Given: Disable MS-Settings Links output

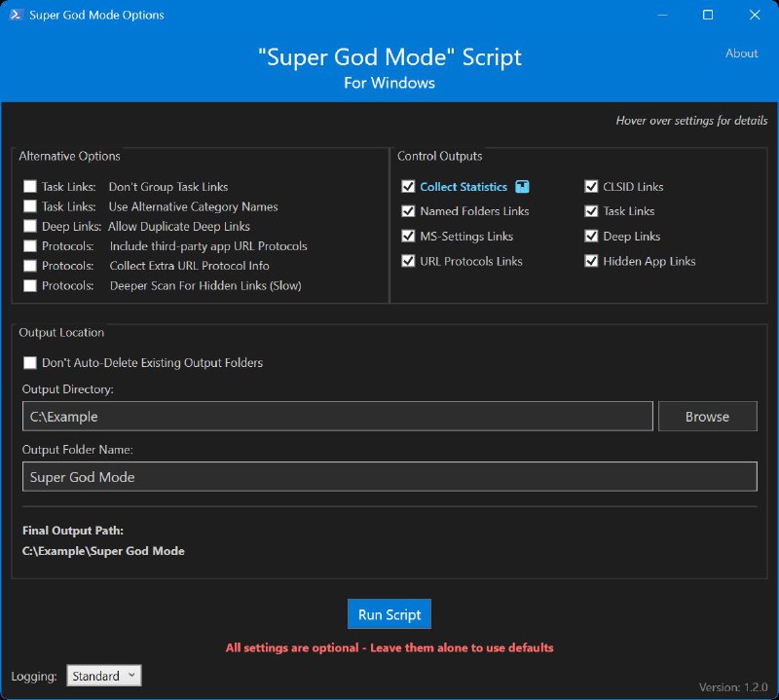Looking at the screenshot, I should tap(408, 236).
